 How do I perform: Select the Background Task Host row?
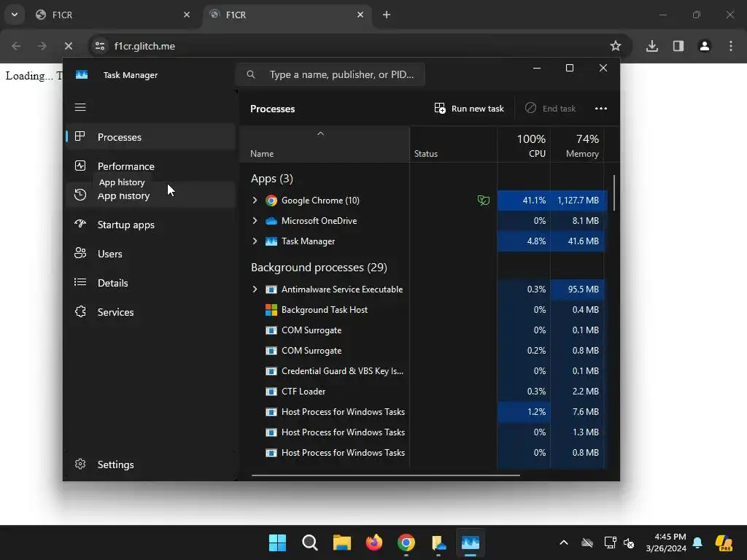[x=422, y=310]
